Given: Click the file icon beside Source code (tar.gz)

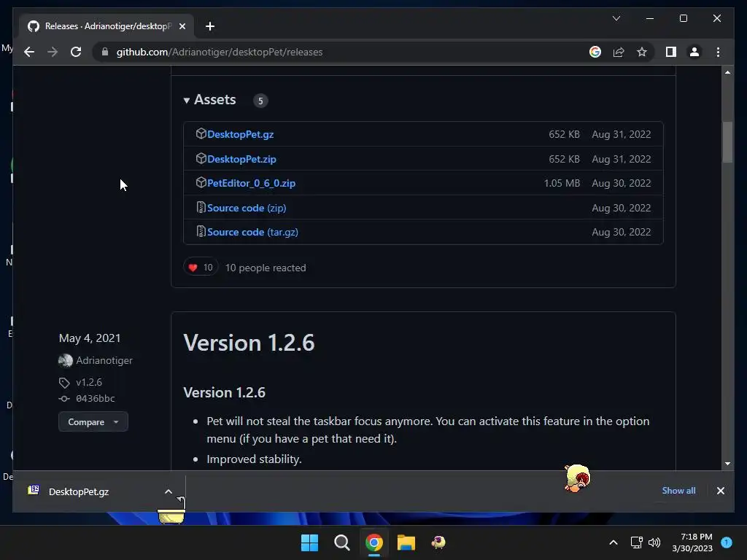Looking at the screenshot, I should pyautogui.click(x=201, y=232).
